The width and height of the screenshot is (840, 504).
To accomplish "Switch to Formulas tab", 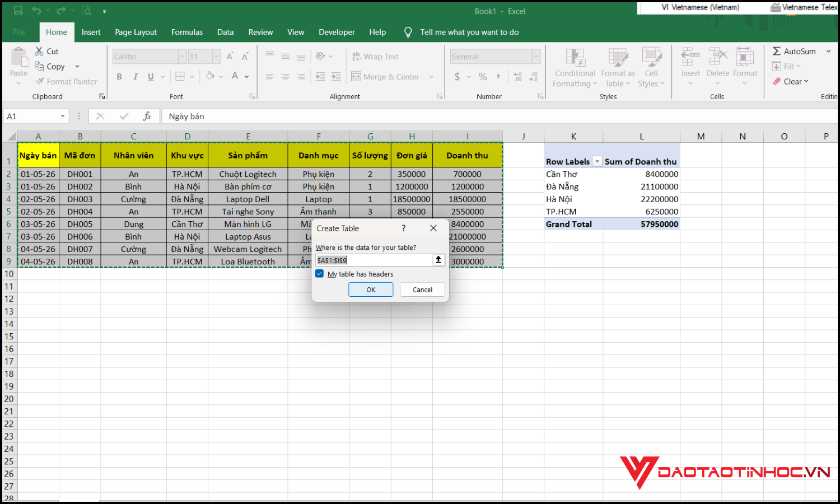I will [x=187, y=32].
